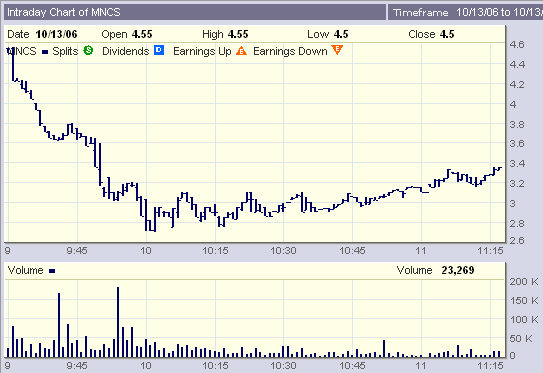Click the Volume 23,269 reading
The image size is (543, 373).
[435, 270]
